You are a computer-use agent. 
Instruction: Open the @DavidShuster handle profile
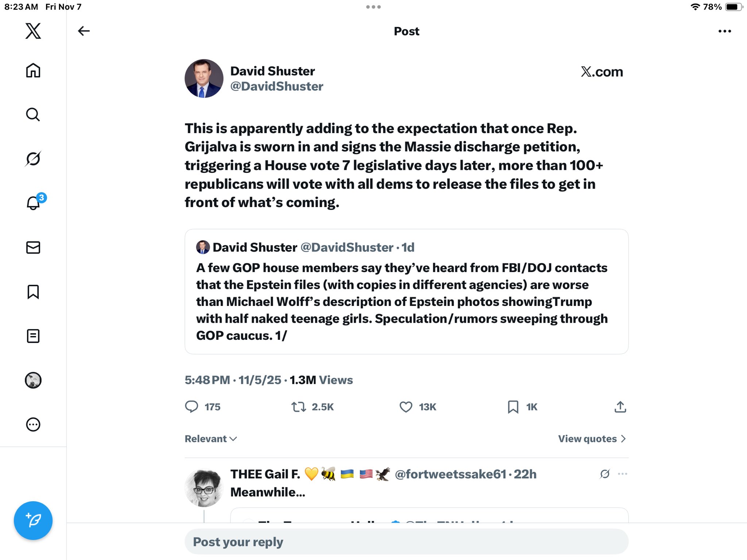(x=276, y=86)
